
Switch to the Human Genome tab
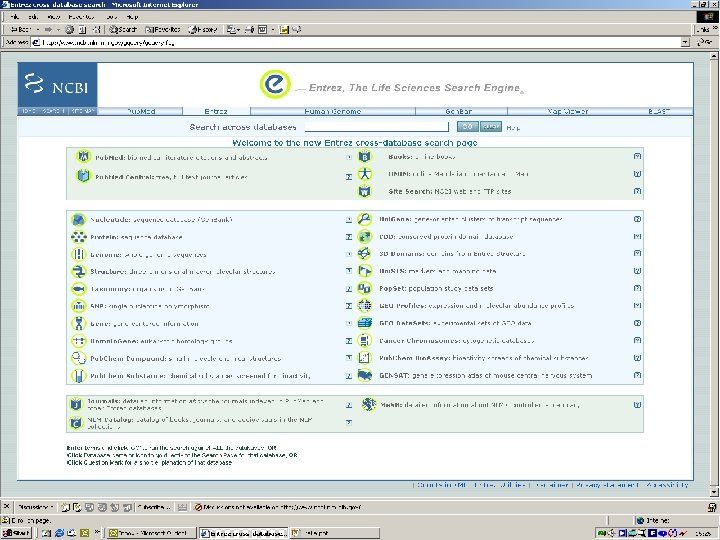point(332,111)
